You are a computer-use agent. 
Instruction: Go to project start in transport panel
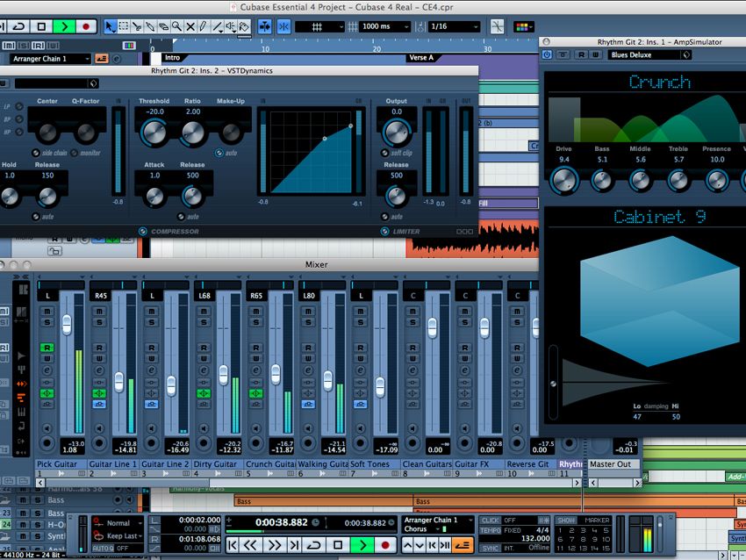click(x=233, y=545)
